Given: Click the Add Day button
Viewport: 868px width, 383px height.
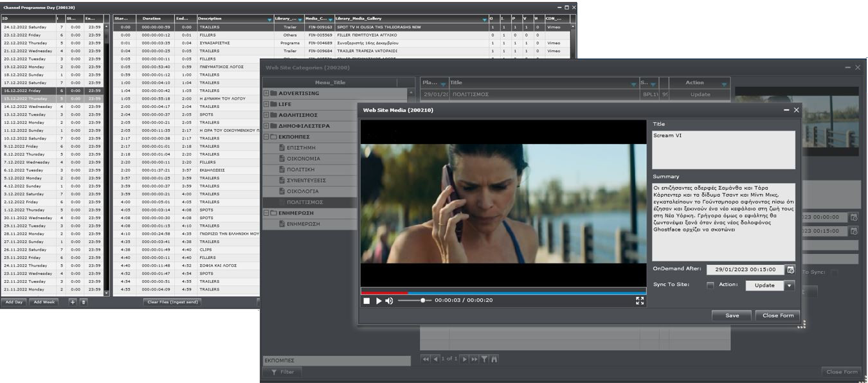Looking at the screenshot, I should pos(14,301).
